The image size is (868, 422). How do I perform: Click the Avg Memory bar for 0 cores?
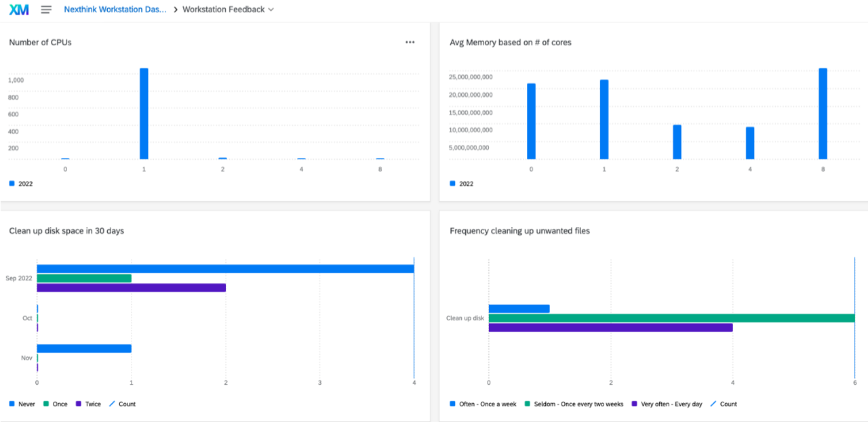(x=531, y=121)
